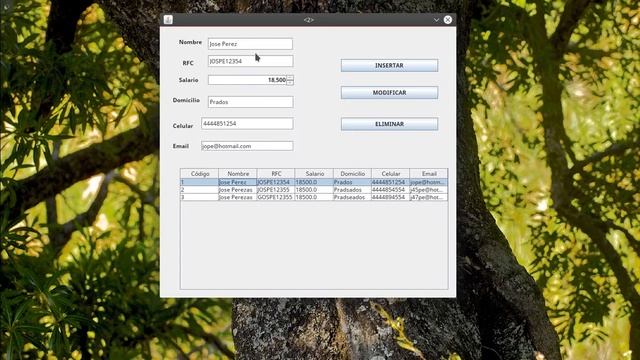Click the Salario field showing 18,500
Screen dimensions: 640x360
[247, 80]
